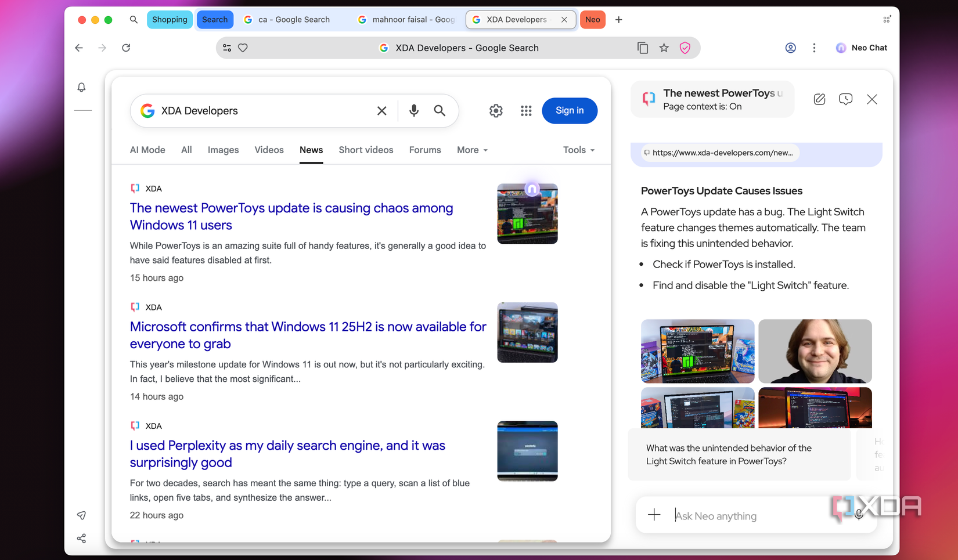Open Neo image of smiling man
The width and height of the screenshot is (958, 560).
click(x=815, y=351)
